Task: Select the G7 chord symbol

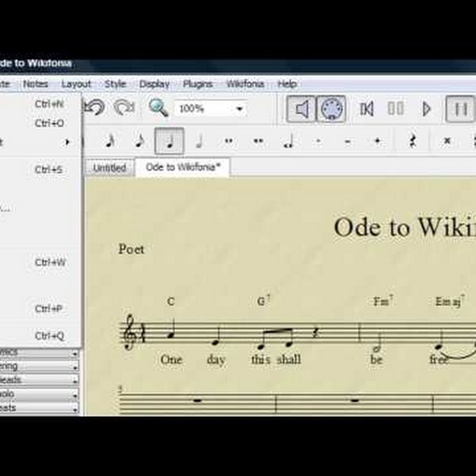Action: pyautogui.click(x=263, y=301)
